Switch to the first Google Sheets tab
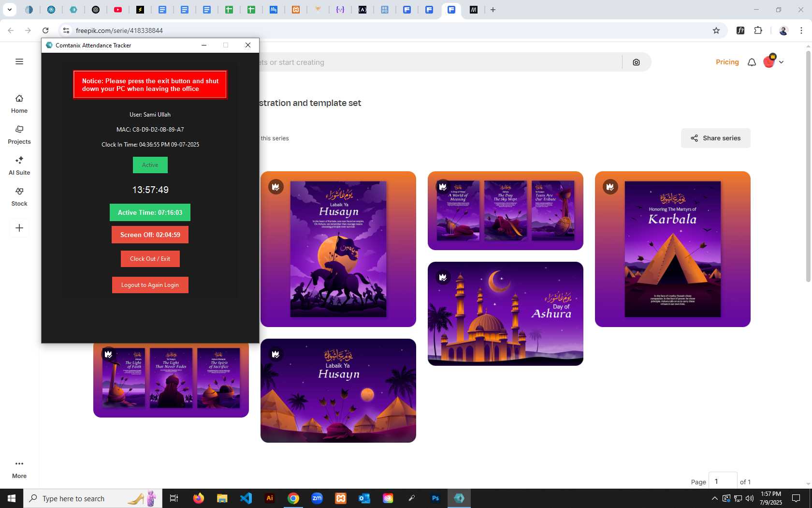 [229, 10]
